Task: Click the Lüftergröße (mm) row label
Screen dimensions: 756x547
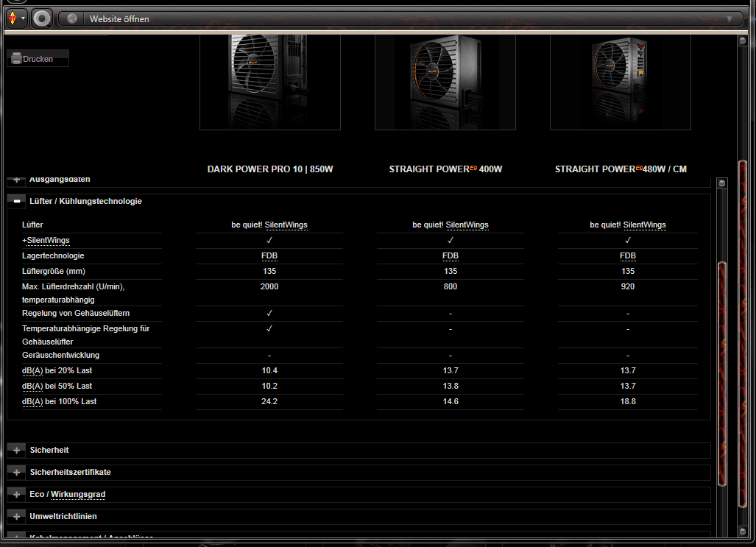Action: (54, 271)
